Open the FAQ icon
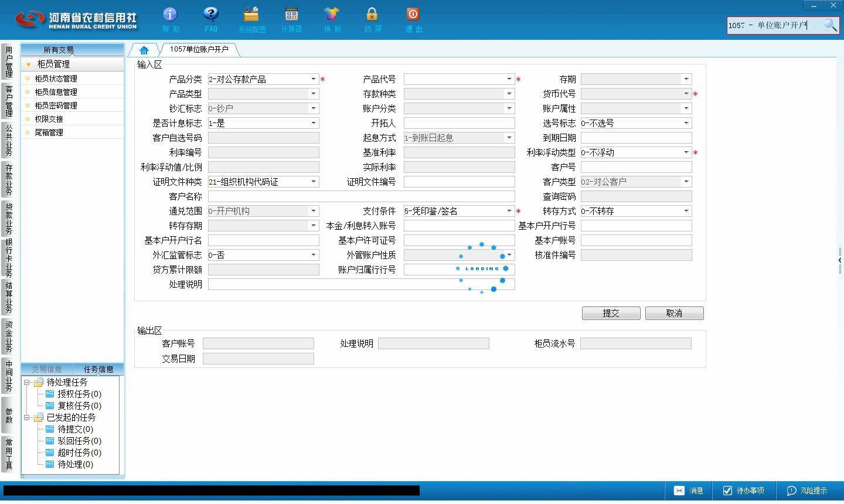This screenshot has height=504, width=844. [x=211, y=19]
